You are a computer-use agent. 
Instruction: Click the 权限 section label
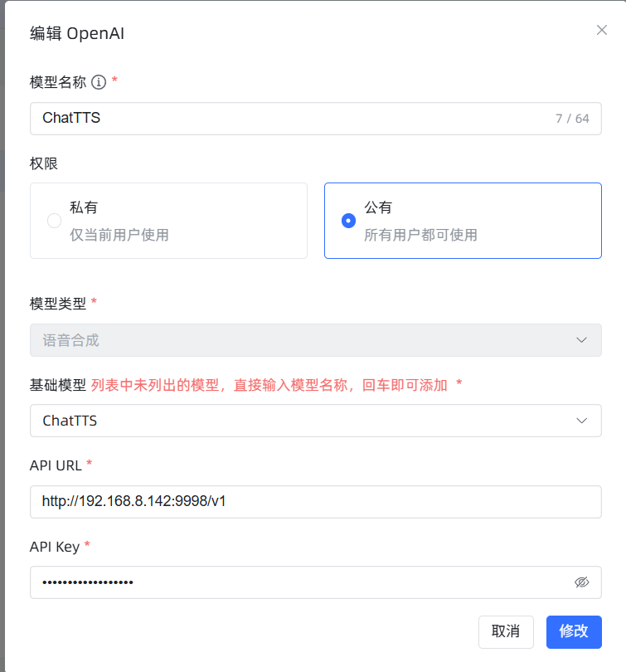pyautogui.click(x=44, y=163)
